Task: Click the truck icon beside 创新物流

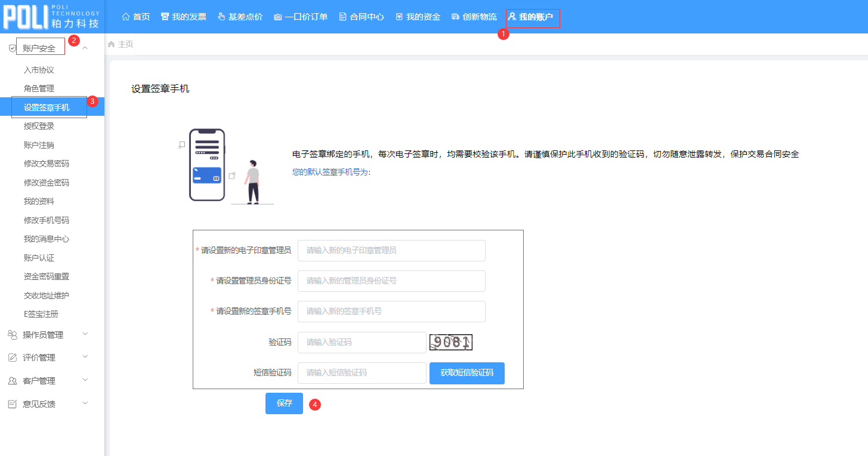Action: pyautogui.click(x=456, y=17)
